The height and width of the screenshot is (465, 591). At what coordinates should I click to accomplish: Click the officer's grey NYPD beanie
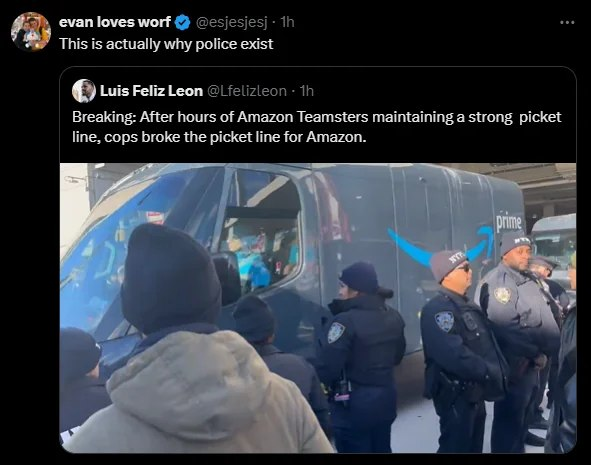coord(448,264)
